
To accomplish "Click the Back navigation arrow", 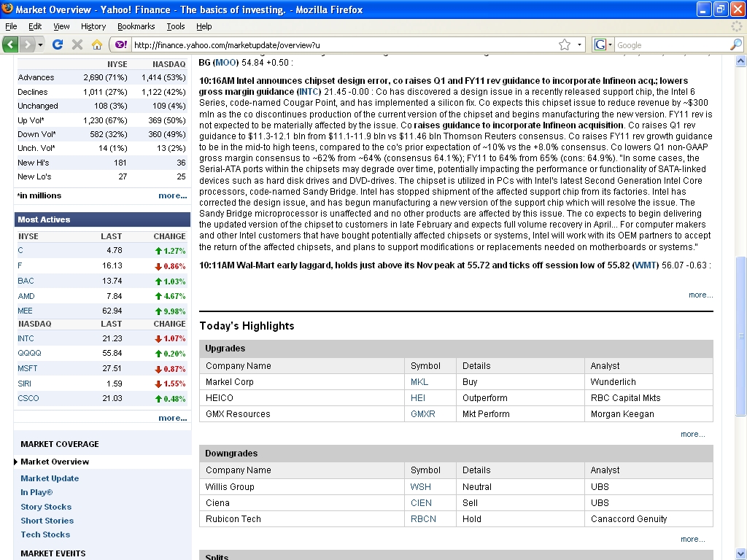I will click(10, 44).
